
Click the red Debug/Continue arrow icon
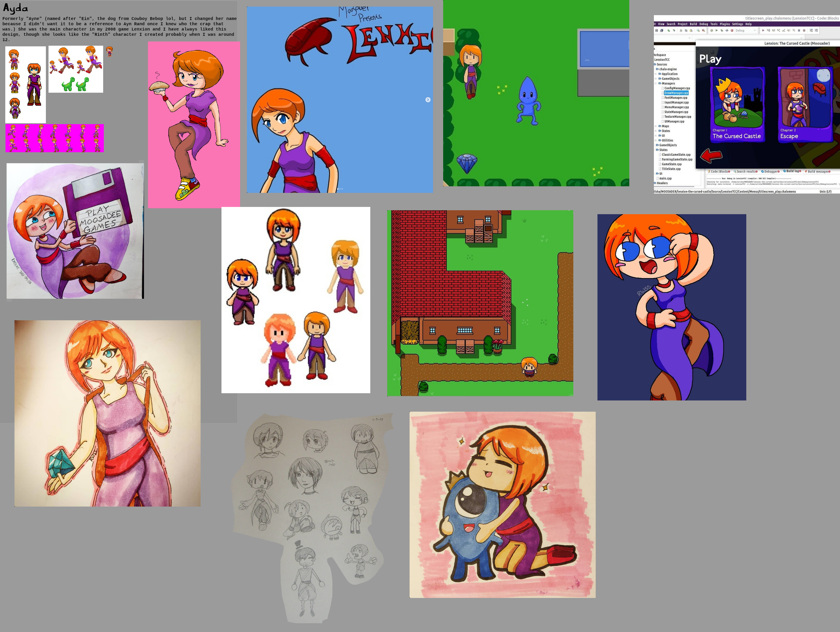[763, 30]
